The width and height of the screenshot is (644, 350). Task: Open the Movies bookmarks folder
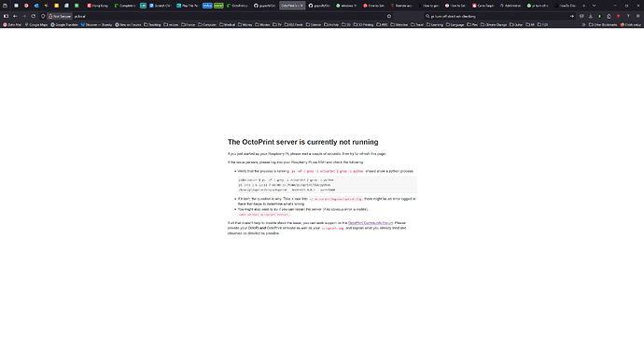point(263,24)
